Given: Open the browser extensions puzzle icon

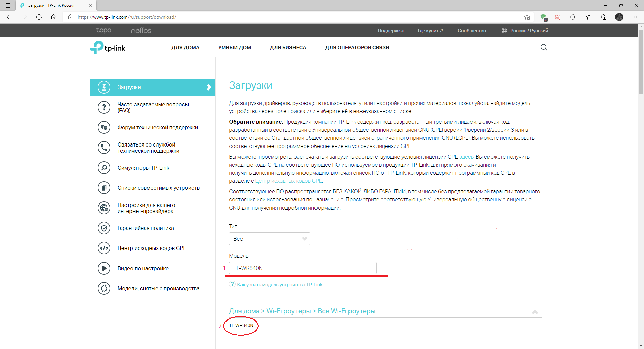Looking at the screenshot, I should (573, 17).
